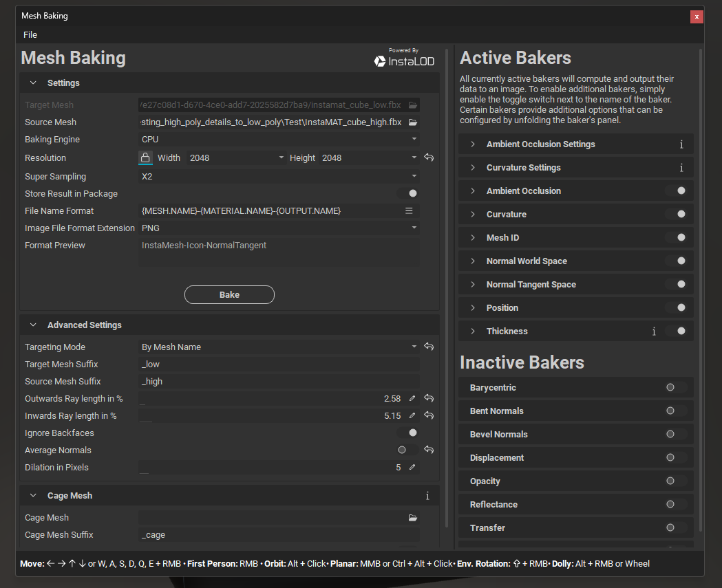722x588 pixels.
Task: Browse for Cage Mesh file folder icon
Action: [413, 518]
